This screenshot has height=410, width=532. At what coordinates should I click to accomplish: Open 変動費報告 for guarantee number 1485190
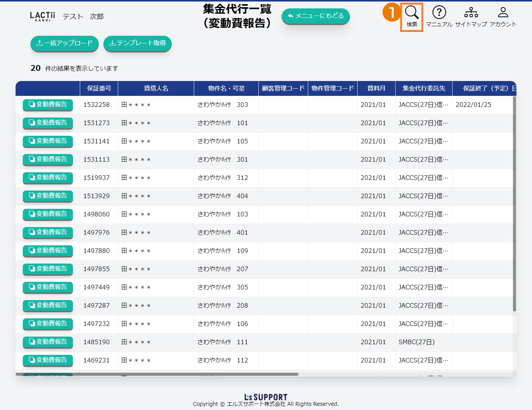pyautogui.click(x=48, y=342)
